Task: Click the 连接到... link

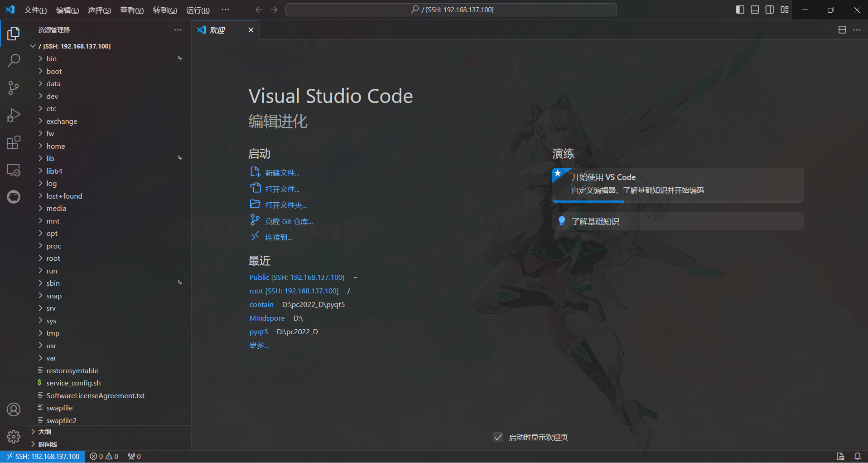Action: [279, 237]
